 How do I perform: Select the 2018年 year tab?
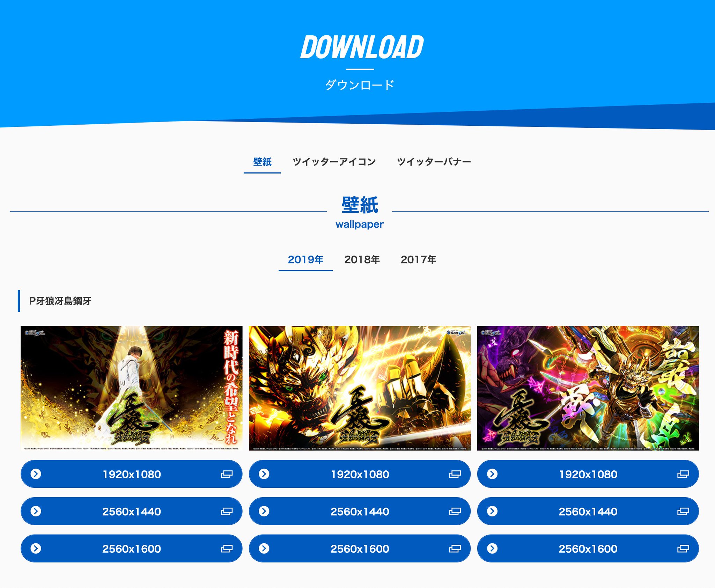coord(362,260)
